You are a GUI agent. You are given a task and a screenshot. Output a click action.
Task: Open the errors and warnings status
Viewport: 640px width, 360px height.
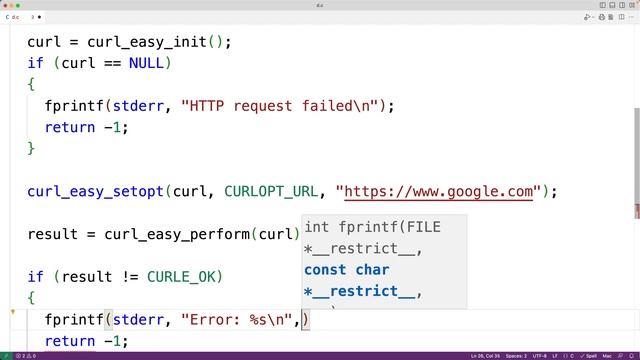(x=26, y=356)
